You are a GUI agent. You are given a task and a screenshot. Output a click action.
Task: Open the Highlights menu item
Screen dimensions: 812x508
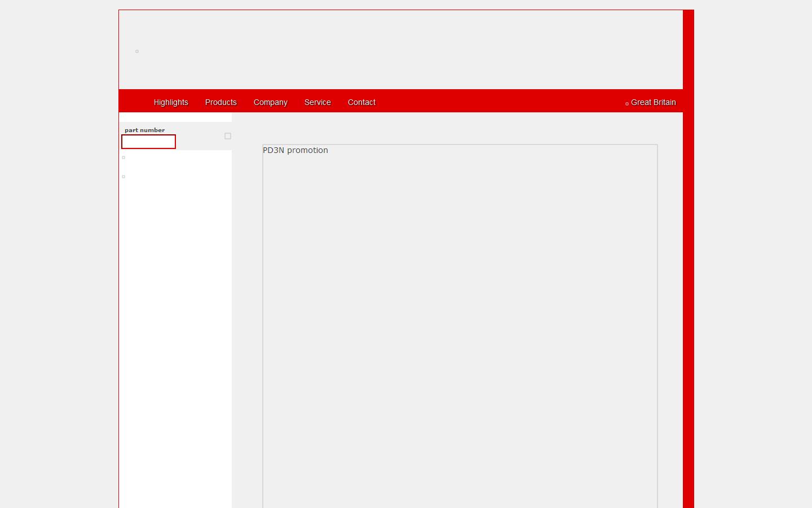[x=171, y=102]
